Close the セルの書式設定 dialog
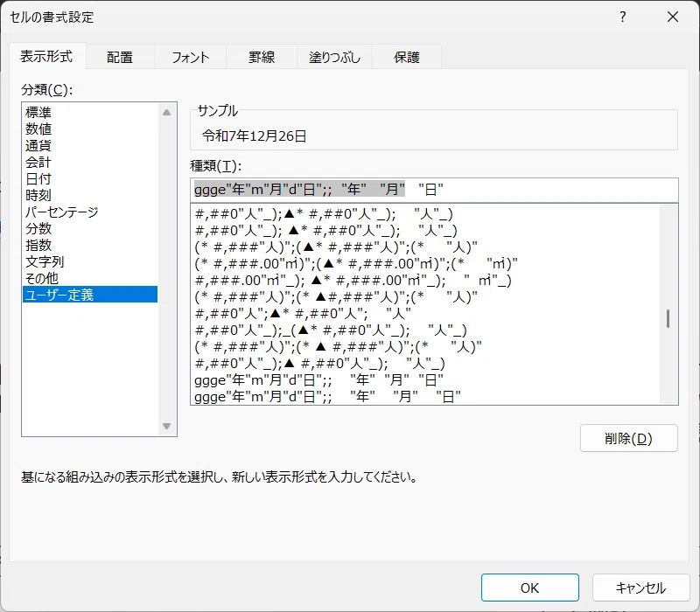This screenshot has height=612, width=700. pyautogui.click(x=673, y=17)
